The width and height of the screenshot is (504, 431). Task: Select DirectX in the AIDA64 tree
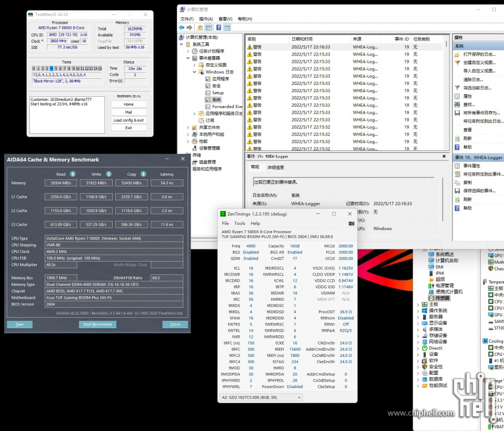[x=432, y=348]
